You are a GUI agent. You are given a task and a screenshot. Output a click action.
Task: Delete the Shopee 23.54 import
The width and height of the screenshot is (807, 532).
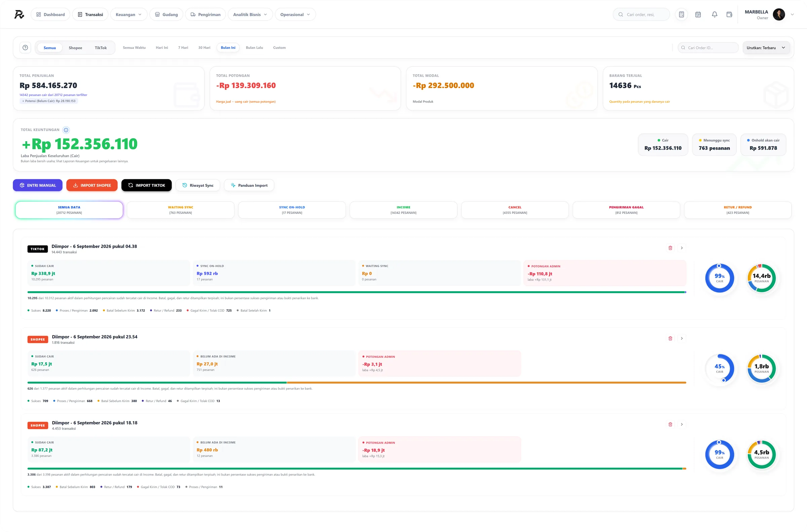click(670, 339)
